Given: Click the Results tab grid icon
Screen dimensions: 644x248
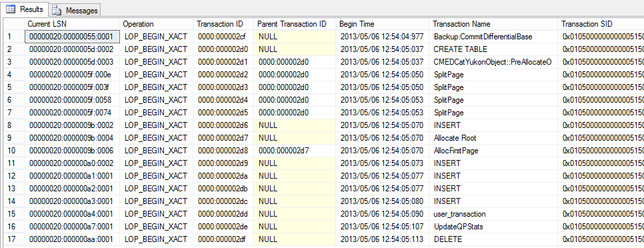Looking at the screenshot, I should tap(11, 9).
